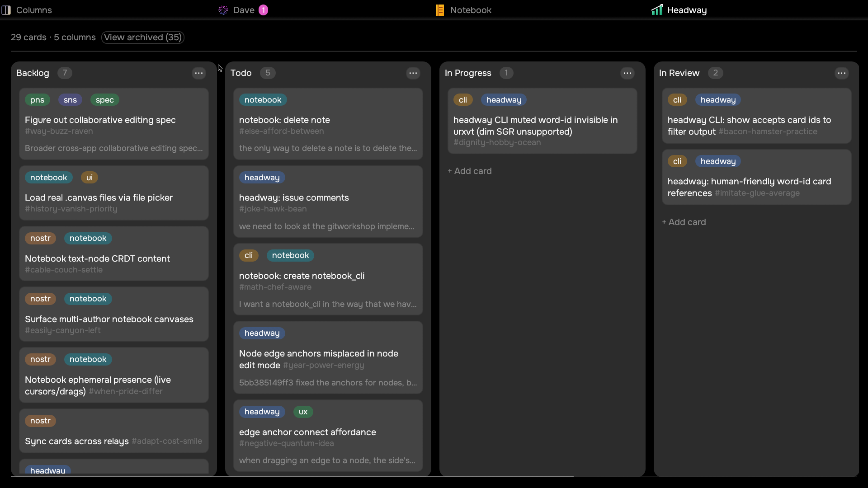Click the #way-buzz-raven card id
868x488 pixels.
click(x=59, y=131)
